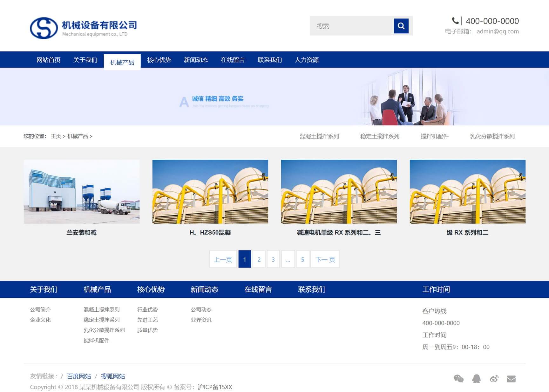Filter by 混凝土搅拌系列 category at top

(x=319, y=136)
